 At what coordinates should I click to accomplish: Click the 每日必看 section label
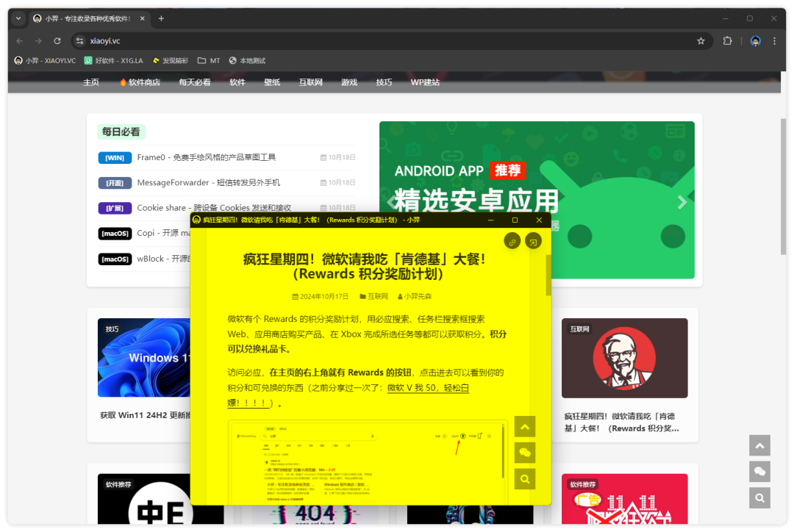pyautogui.click(x=121, y=132)
